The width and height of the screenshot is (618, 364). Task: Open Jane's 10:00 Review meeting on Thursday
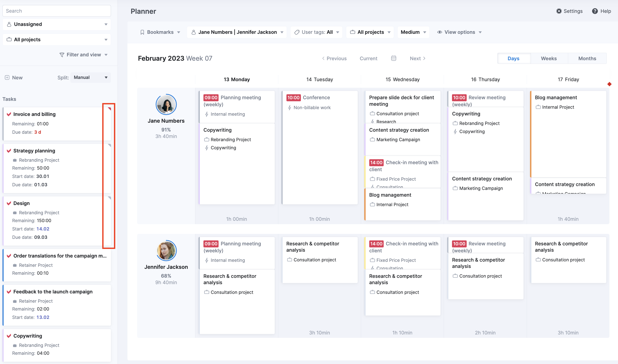pyautogui.click(x=485, y=99)
